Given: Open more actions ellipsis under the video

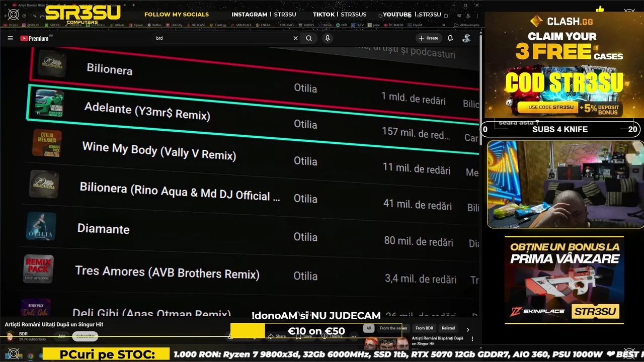Looking at the screenshot, I should coord(354,336).
